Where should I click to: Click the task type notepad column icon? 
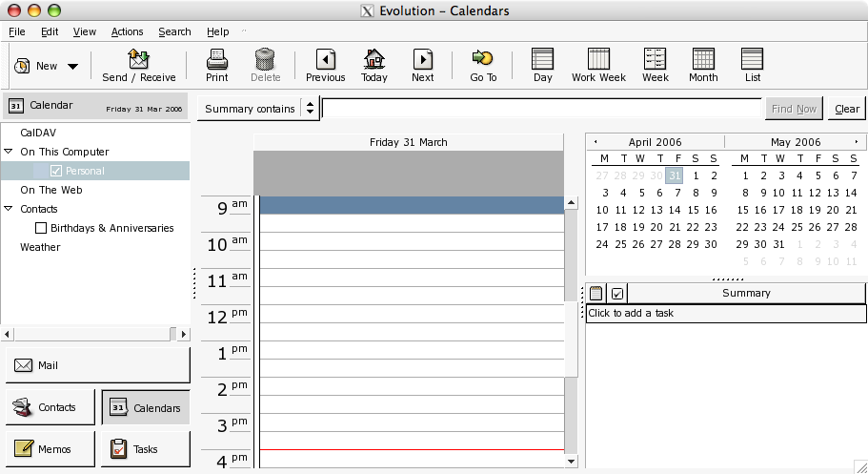596,294
